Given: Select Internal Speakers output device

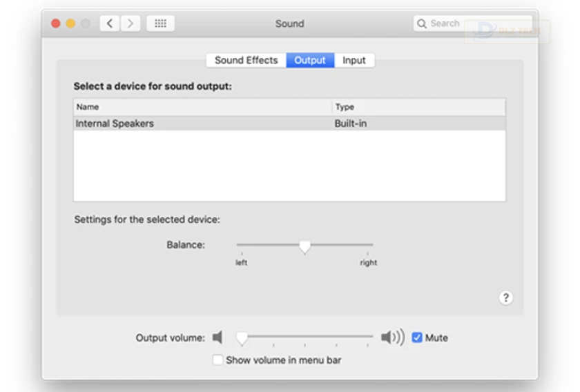Looking at the screenshot, I should [289, 124].
